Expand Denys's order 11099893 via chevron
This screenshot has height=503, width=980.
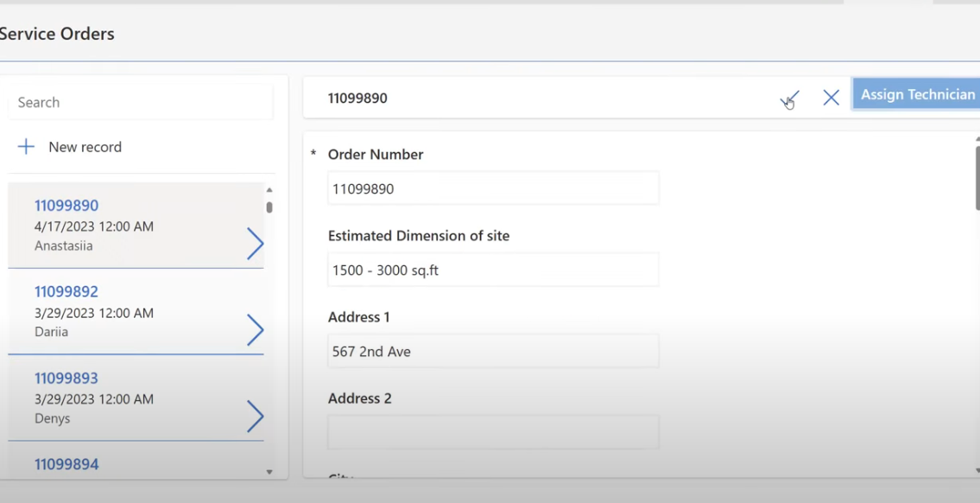256,416
